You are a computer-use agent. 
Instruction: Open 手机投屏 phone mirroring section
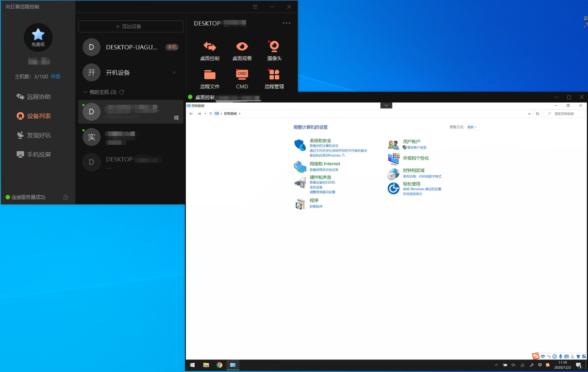[x=38, y=154]
